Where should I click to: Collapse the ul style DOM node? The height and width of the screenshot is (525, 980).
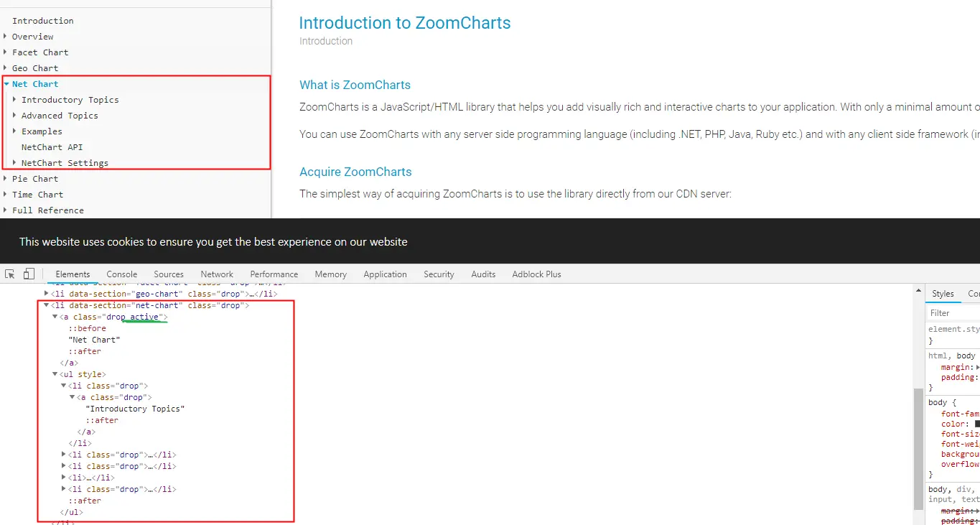click(x=55, y=374)
